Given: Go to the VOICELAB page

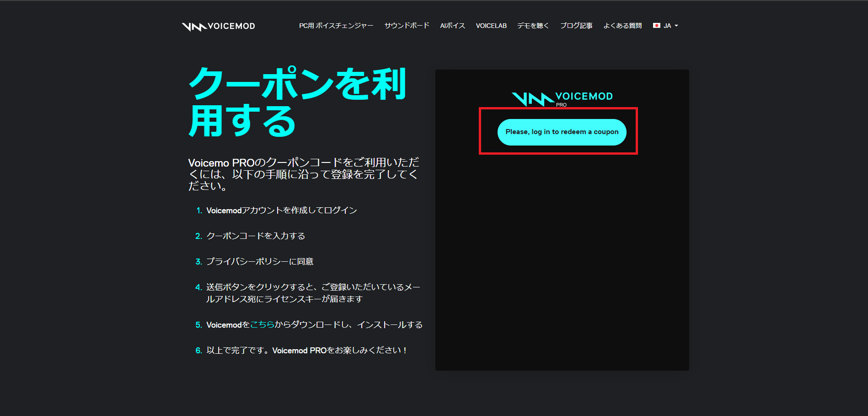Looking at the screenshot, I should (491, 26).
